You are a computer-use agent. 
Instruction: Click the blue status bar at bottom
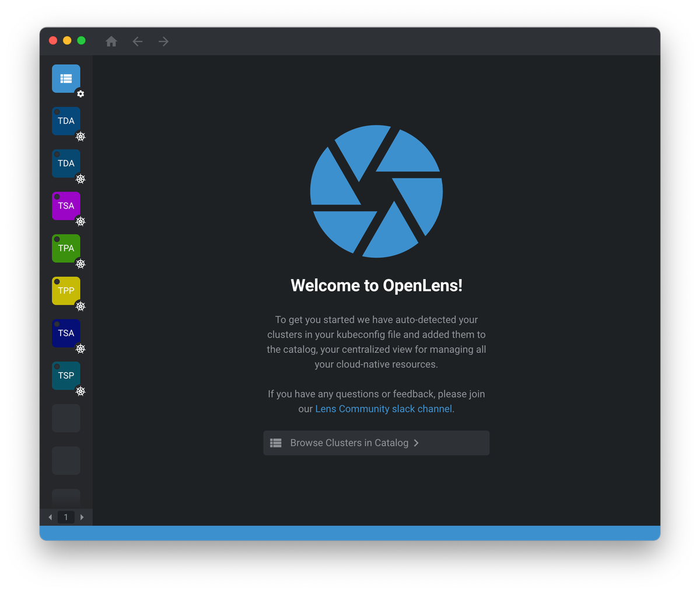coord(350,533)
